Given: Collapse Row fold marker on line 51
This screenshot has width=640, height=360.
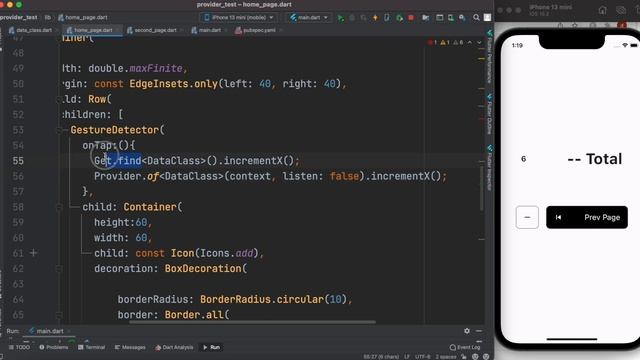Looking at the screenshot, I should pos(59,99).
